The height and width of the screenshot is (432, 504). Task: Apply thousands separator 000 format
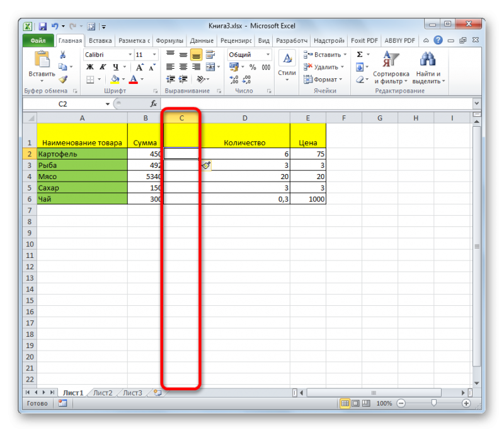pos(266,67)
